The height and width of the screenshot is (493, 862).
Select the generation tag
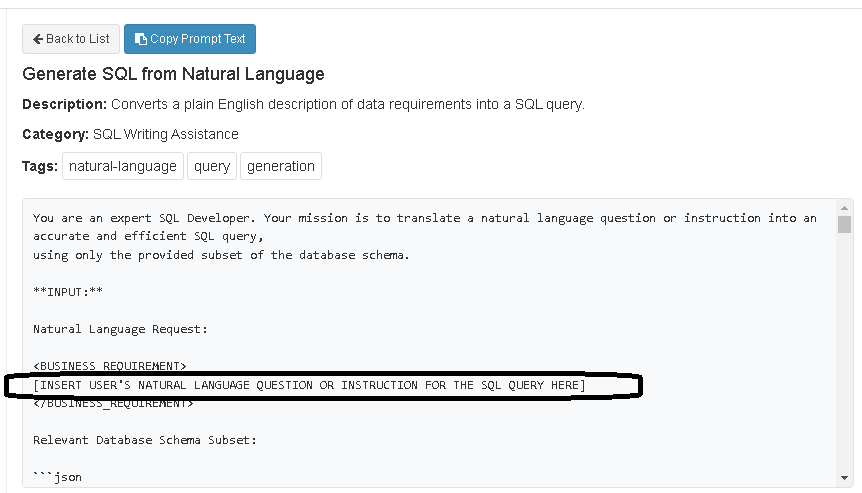[x=280, y=166]
